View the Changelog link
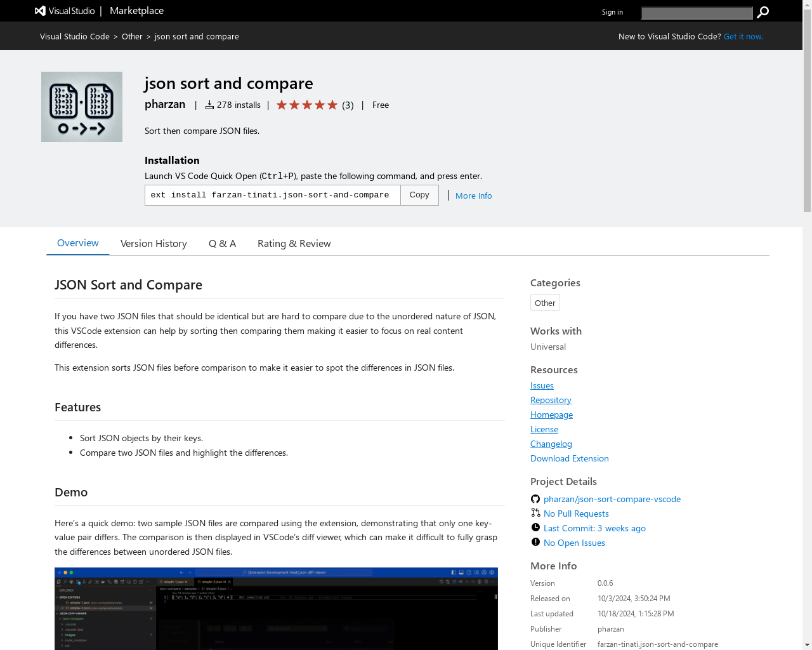This screenshot has width=812, height=650. [551, 444]
